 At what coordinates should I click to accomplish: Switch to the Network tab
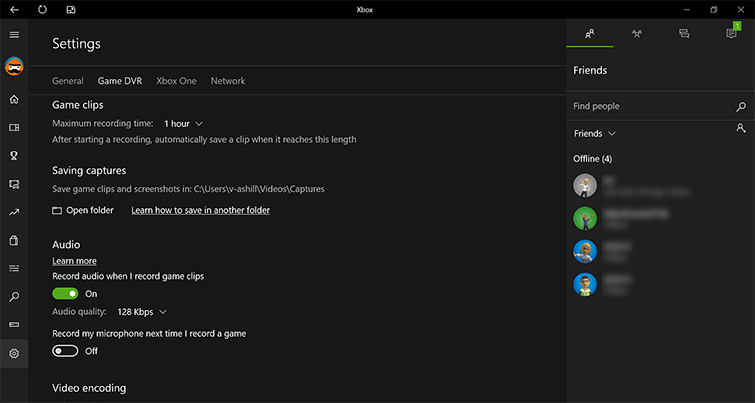click(228, 81)
